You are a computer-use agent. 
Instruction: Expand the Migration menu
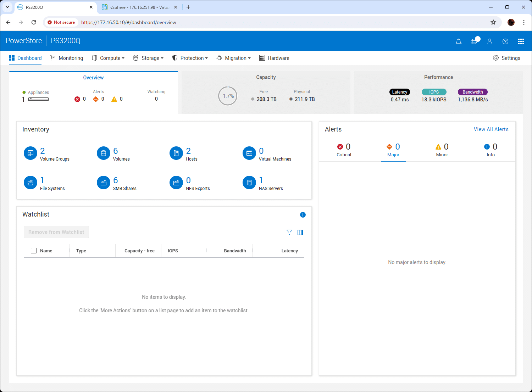233,58
